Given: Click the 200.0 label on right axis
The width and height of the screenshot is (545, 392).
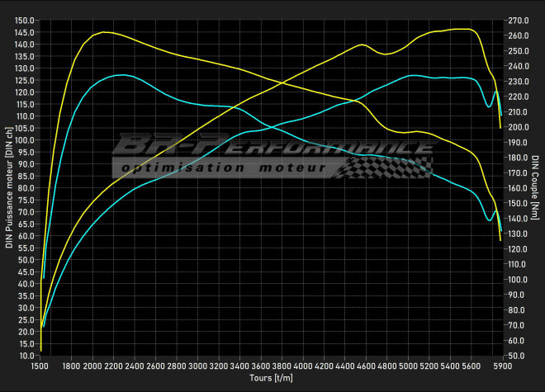Looking at the screenshot, I should point(518,127).
